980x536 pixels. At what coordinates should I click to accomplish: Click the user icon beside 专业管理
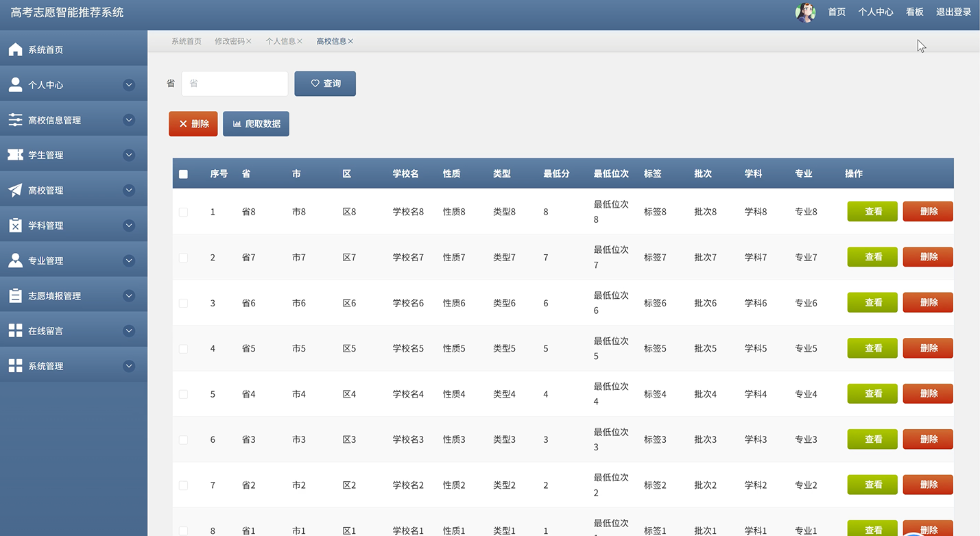click(15, 260)
